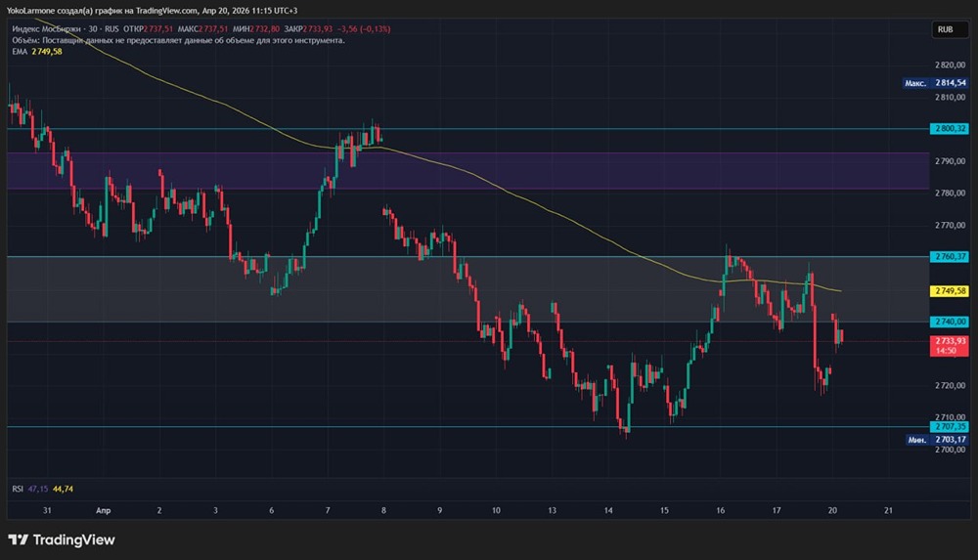This screenshot has width=978, height=560.
Task: Click the 2 800,32 horizontal line label
Action: click(x=950, y=128)
